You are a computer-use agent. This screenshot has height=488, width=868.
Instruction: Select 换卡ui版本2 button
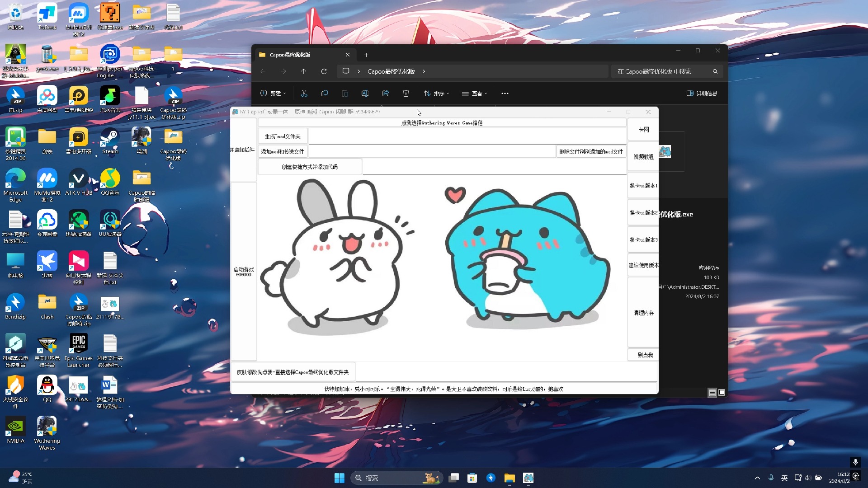click(643, 212)
